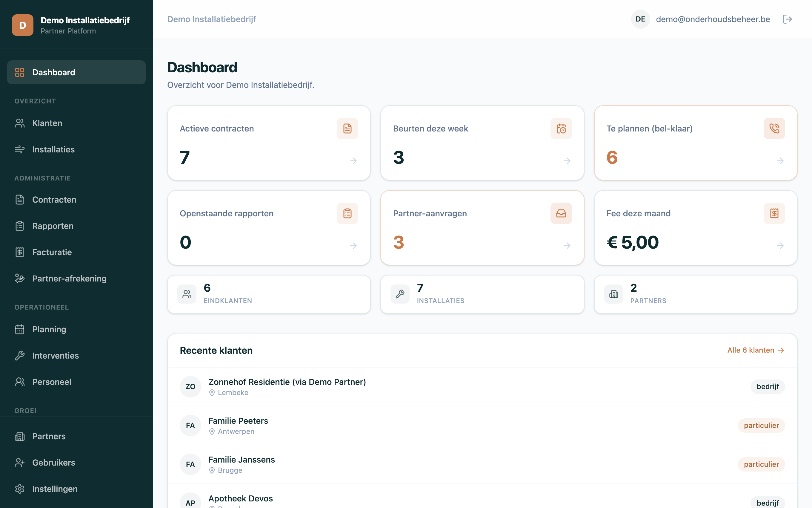The height and width of the screenshot is (508, 812).
Task: Click the Openstaande rapporten count 0
Action: click(185, 243)
